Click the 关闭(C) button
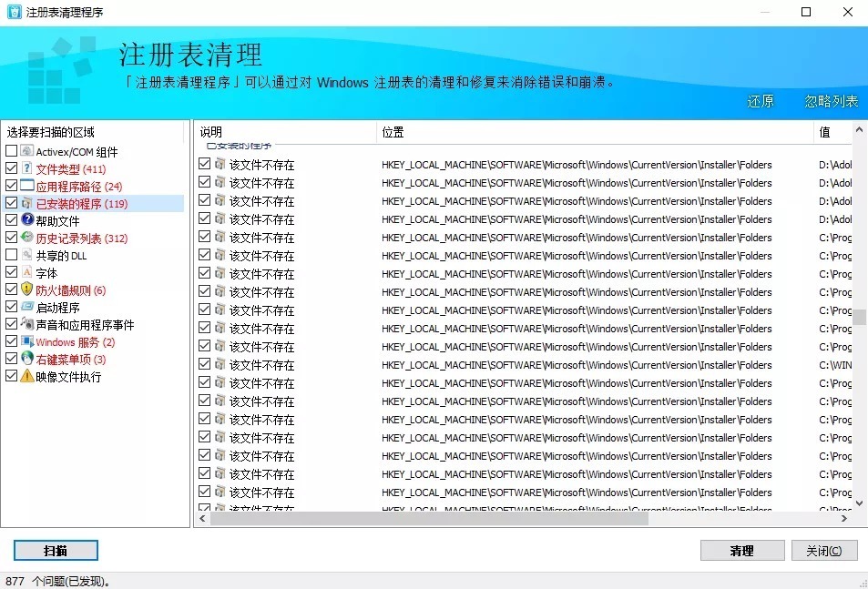Image resolution: width=868 pixels, height=589 pixels. tap(823, 550)
